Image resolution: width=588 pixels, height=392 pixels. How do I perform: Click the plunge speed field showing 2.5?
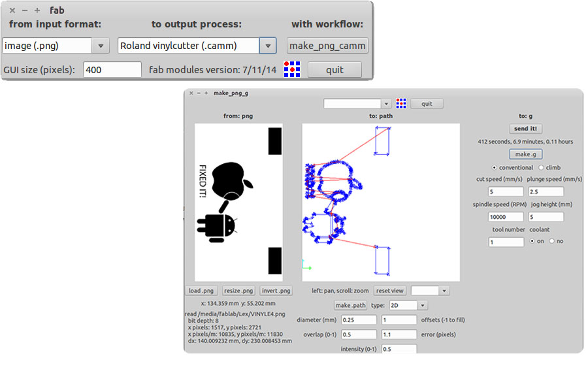click(x=546, y=191)
